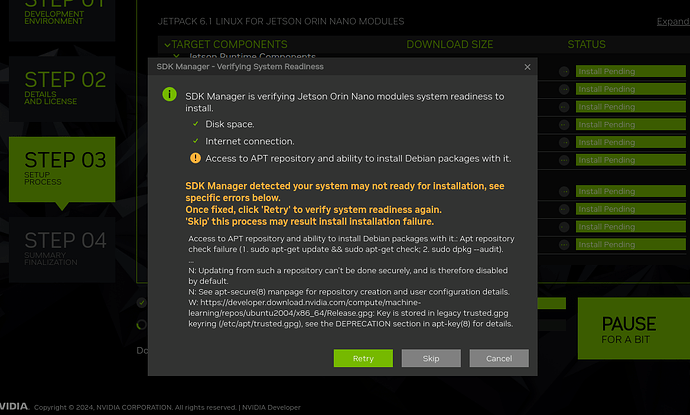Image resolution: width=690 pixels, height=415 pixels.
Task: Click the NVIDIA logo in footer
Action: [14, 406]
